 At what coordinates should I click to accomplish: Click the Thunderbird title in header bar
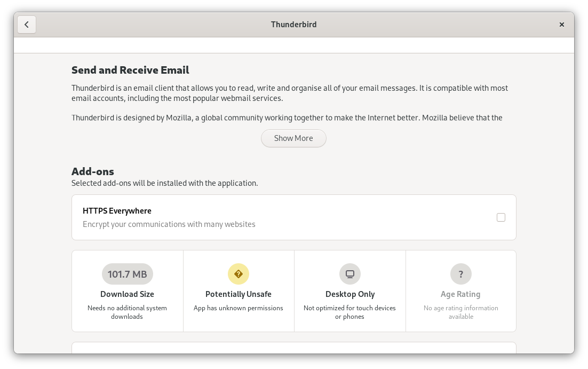[293, 25]
